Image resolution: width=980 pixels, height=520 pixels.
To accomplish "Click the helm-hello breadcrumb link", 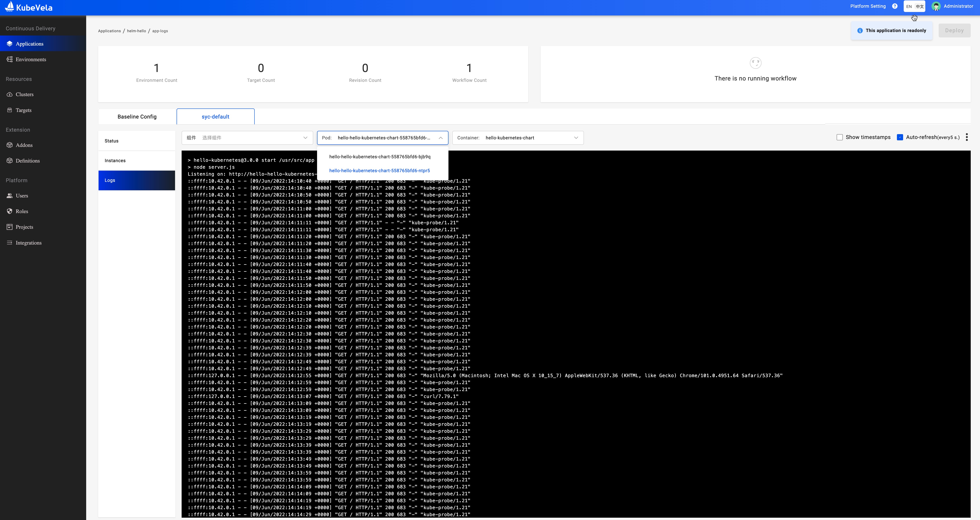I will click(x=136, y=31).
